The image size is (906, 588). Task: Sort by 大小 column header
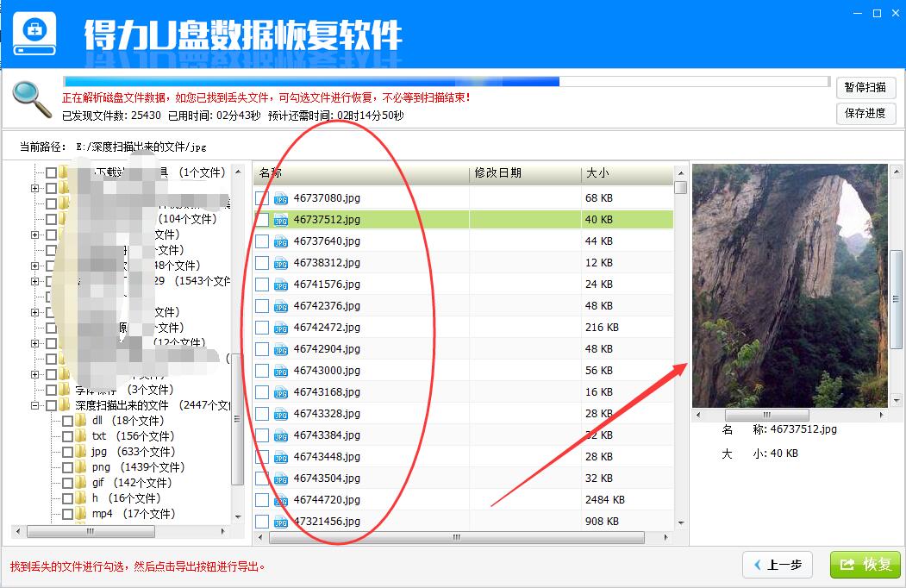[x=628, y=173]
